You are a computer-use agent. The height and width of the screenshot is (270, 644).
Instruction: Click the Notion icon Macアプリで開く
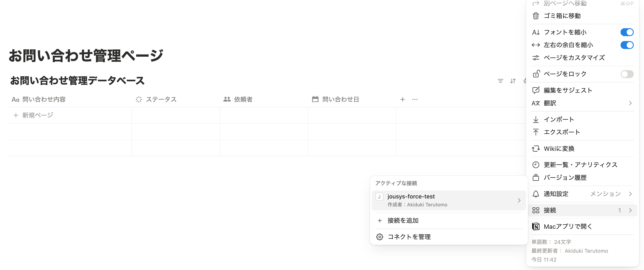[536, 226]
